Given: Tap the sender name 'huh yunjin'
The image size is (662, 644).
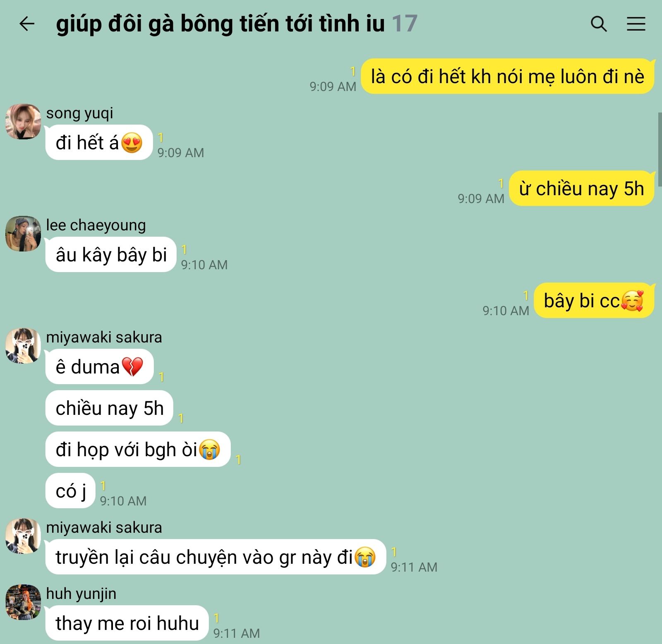Looking at the screenshot, I should [81, 594].
